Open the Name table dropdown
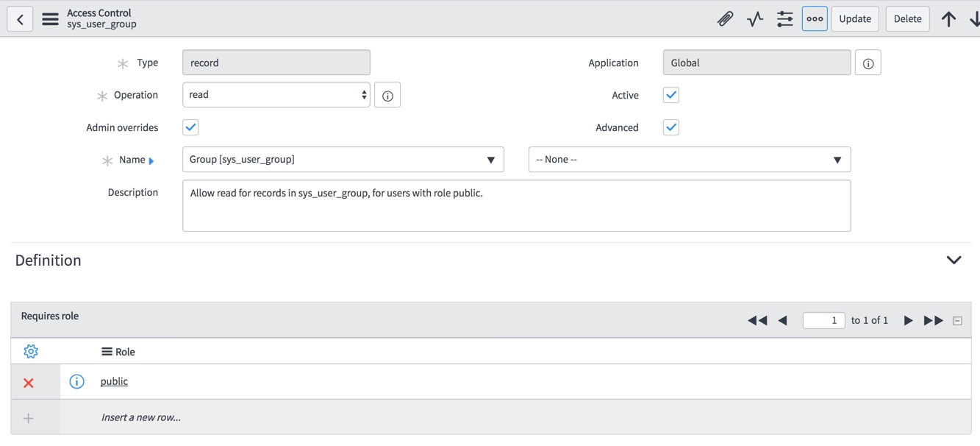The height and width of the screenshot is (446, 980). [343, 160]
